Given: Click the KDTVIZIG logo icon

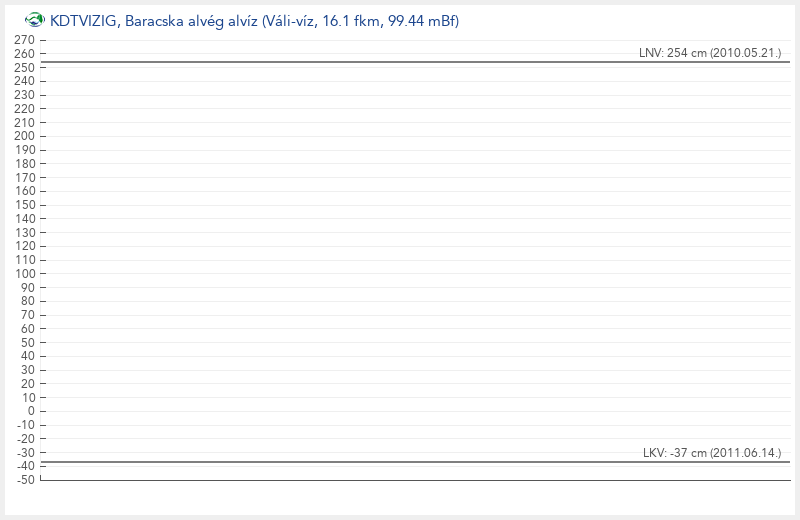Looking at the screenshot, I should click(x=34, y=20).
